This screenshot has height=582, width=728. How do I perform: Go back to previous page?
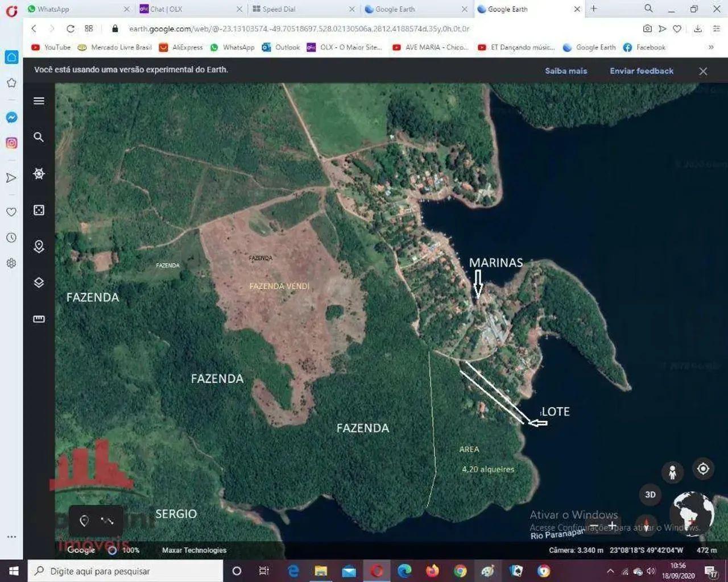(x=34, y=28)
